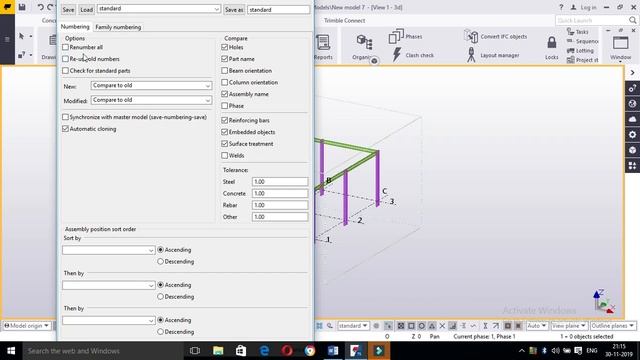Viewport: 640px width, 360px height.
Task: Click the Concrete tolerance field
Action: pos(280,193)
